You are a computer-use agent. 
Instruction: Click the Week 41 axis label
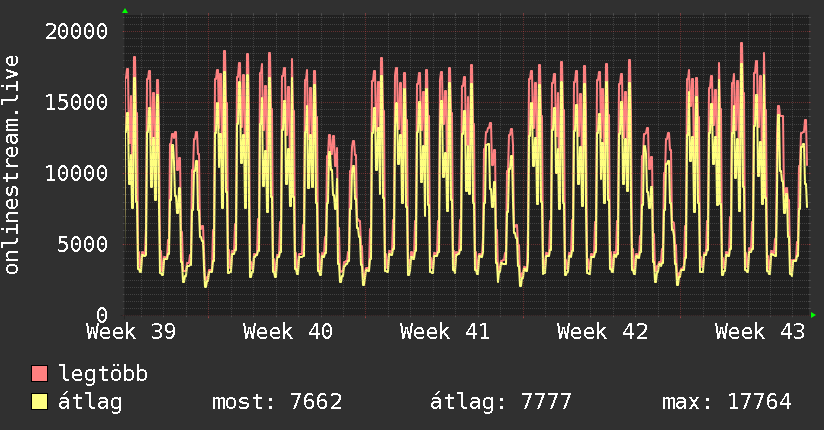(445, 332)
